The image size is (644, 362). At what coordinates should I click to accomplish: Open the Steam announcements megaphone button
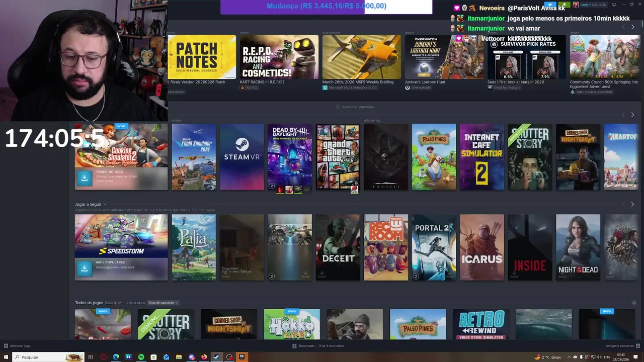coord(550,5)
